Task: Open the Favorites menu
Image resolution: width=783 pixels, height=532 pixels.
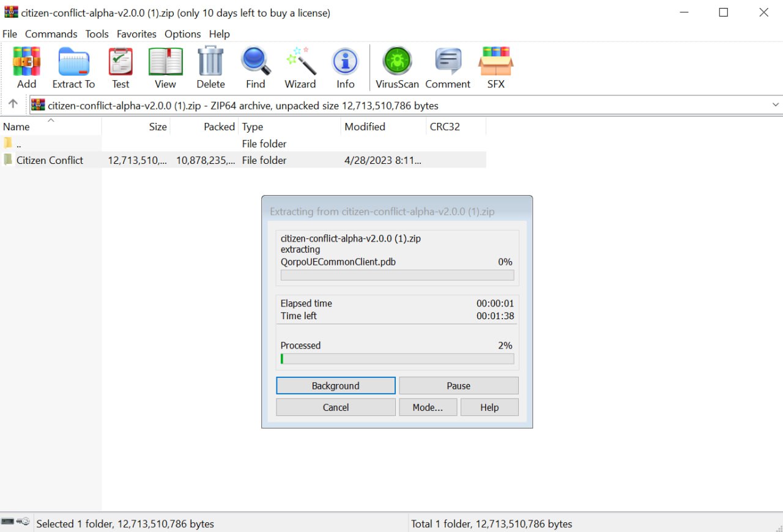Action: click(x=136, y=34)
